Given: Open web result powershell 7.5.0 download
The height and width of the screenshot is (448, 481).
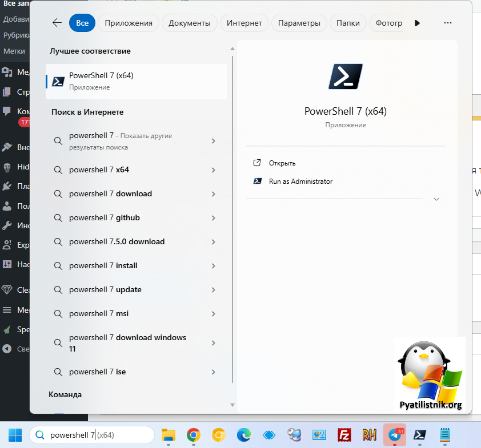Looking at the screenshot, I should tap(136, 241).
